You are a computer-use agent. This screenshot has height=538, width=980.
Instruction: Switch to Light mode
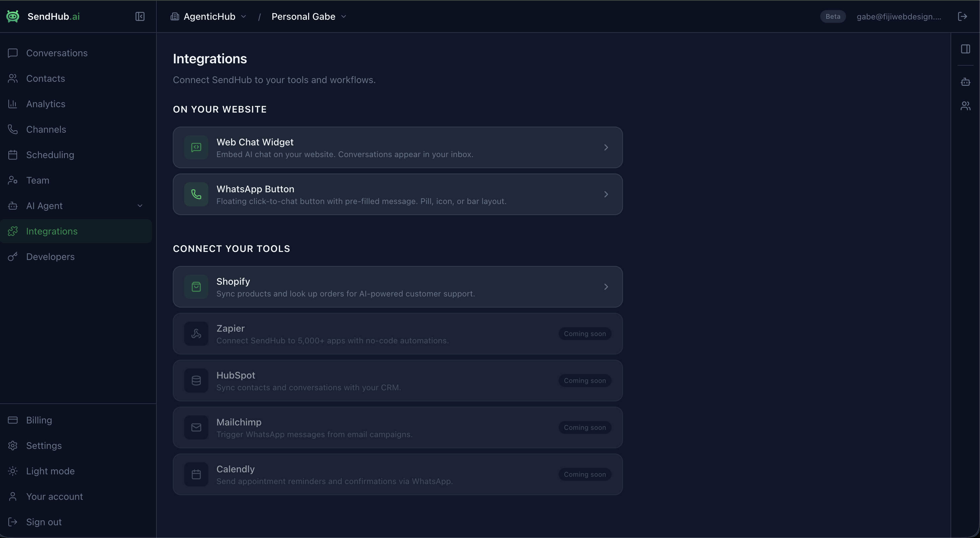coord(76,471)
